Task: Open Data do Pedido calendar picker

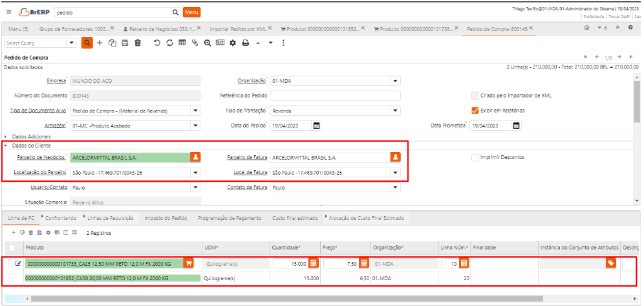Action: coord(317,126)
